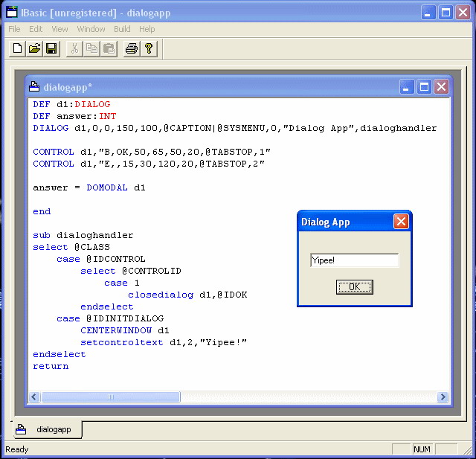The image size is (476, 459).
Task: Click the 'select @CONTROLID' line
Action: point(131,271)
